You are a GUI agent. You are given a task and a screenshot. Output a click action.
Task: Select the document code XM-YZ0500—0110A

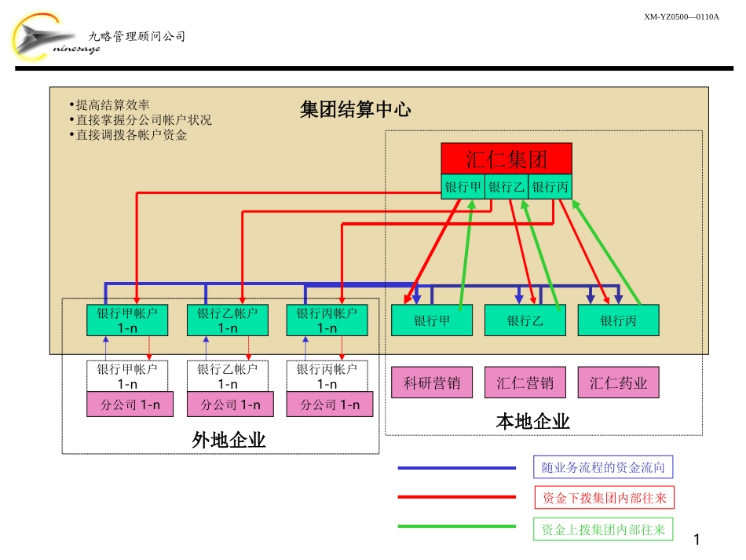tap(682, 16)
